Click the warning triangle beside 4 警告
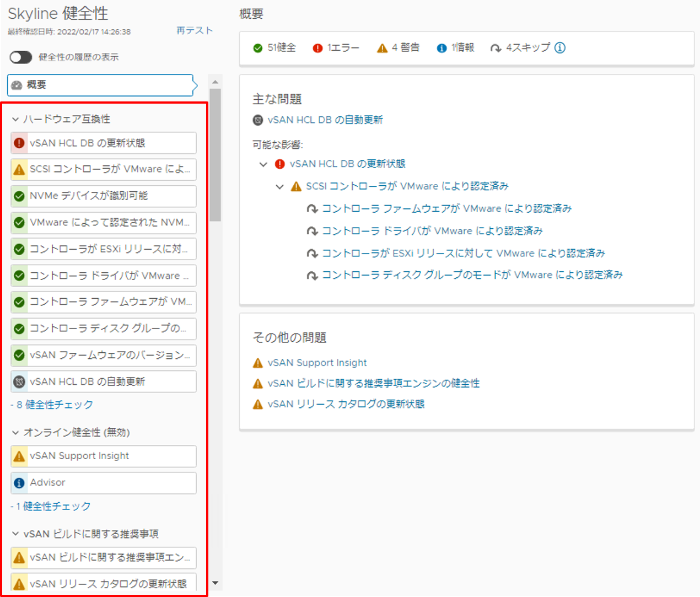Screen dimensions: 700x597 coord(383,49)
